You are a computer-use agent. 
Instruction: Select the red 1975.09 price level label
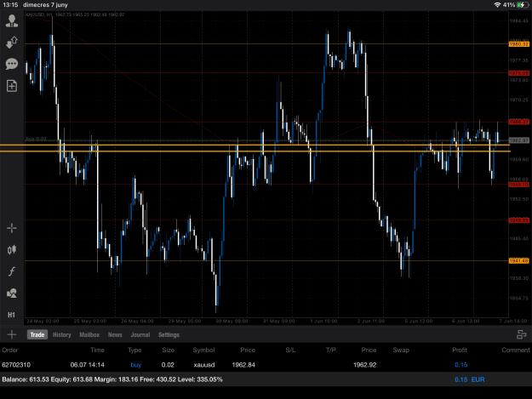click(x=518, y=73)
